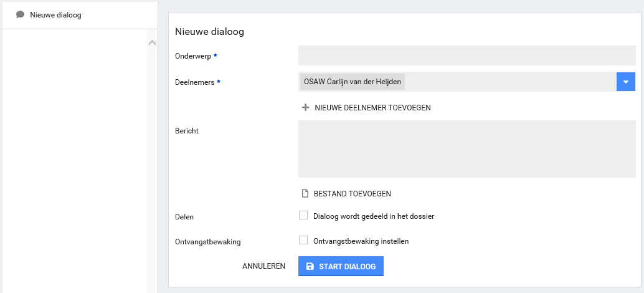Viewport: 644px width, 293px height.
Task: Click the up chevron in the sidebar
Action: coord(152,42)
